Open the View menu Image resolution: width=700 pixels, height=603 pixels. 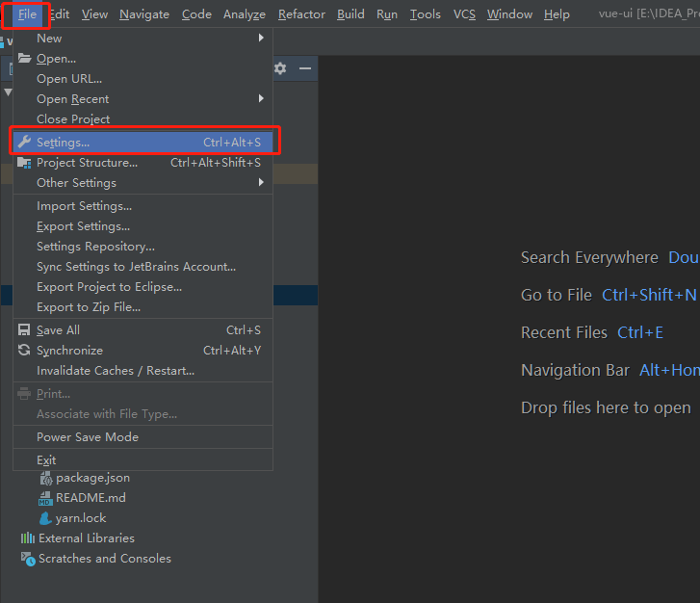tap(94, 14)
